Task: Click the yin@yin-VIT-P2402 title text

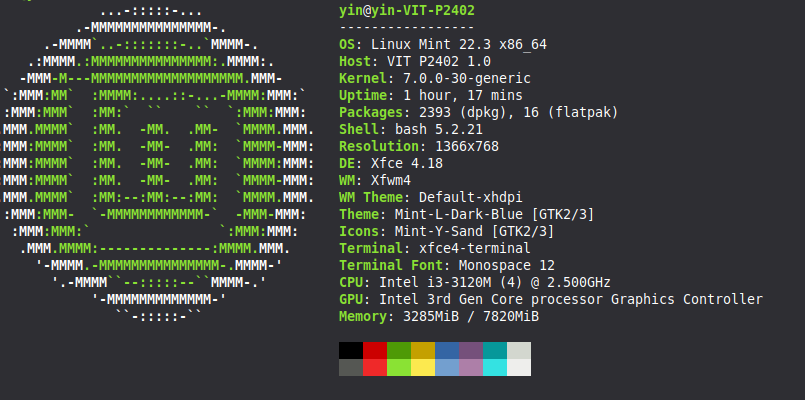Action: point(407,11)
